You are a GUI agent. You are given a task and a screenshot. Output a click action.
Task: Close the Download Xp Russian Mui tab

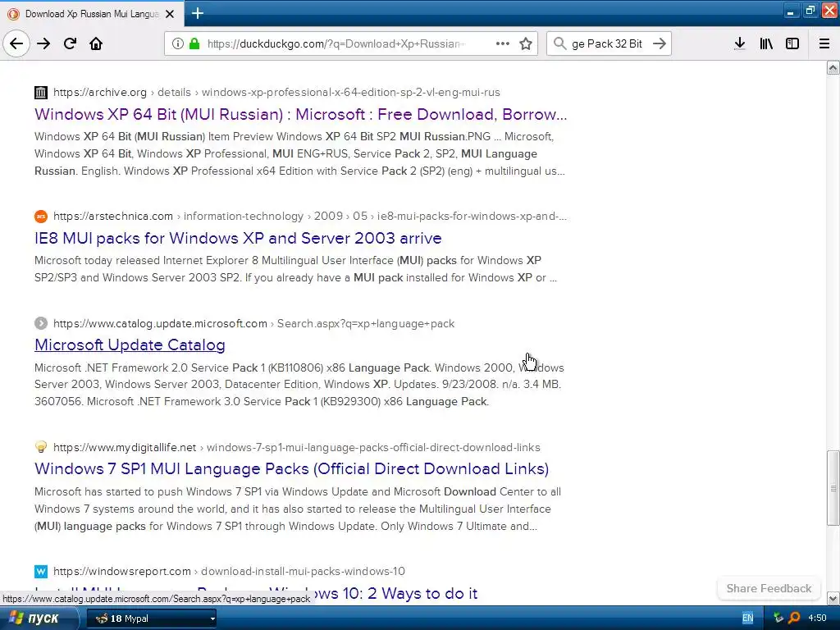coord(170,14)
